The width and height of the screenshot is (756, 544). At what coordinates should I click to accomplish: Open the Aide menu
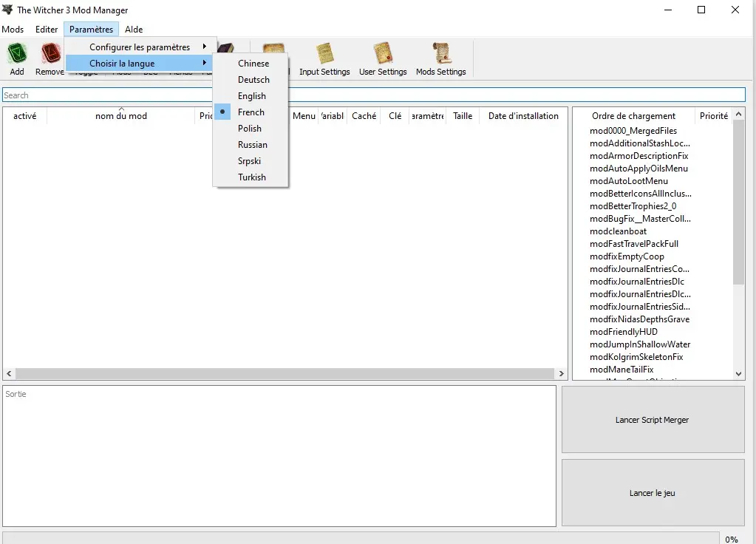tap(134, 30)
